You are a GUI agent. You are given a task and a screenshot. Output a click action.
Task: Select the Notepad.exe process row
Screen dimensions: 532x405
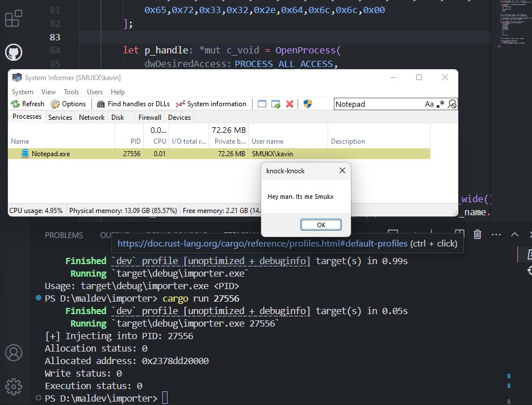(x=219, y=154)
